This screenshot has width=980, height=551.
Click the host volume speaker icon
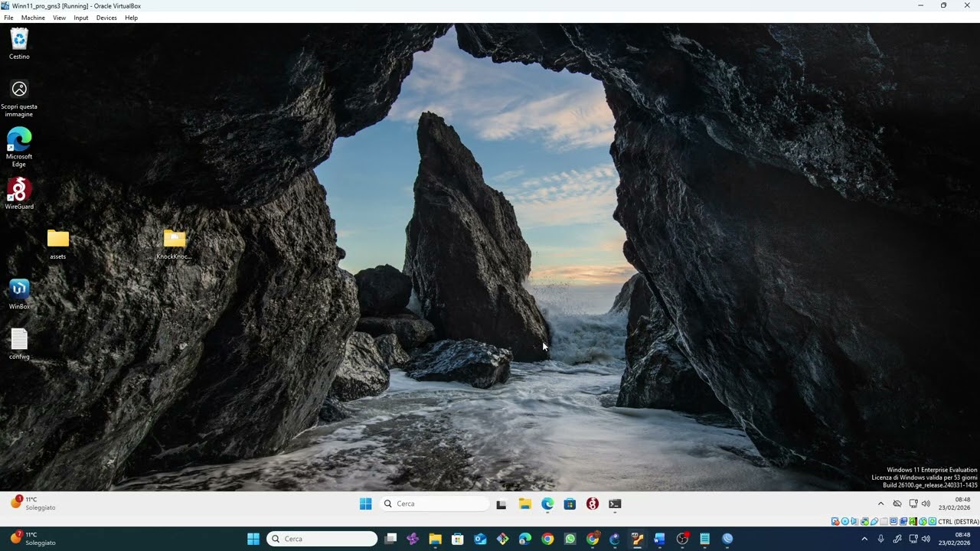click(x=926, y=539)
